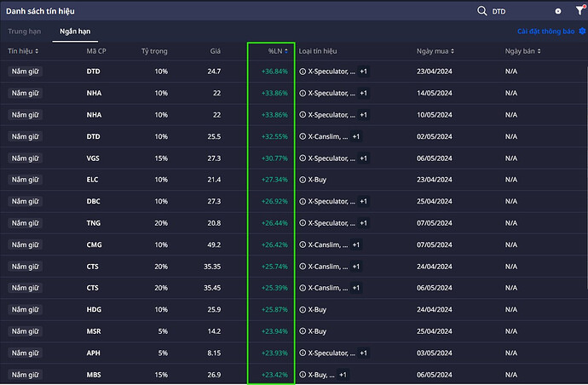Click info icon for DTD 02/05/2024 row
Screen dimensions: 588x385
(x=303, y=136)
